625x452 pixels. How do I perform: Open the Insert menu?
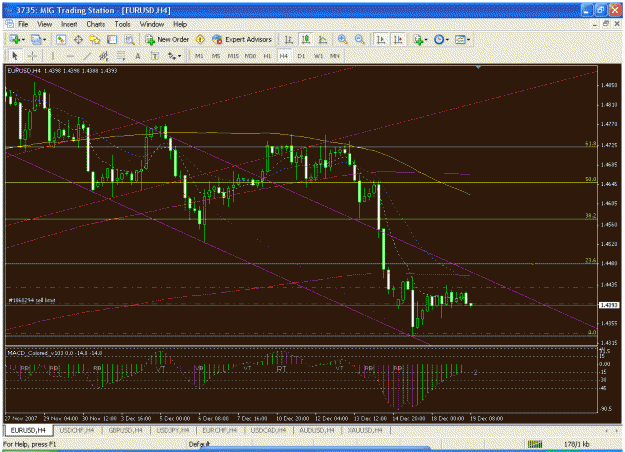(x=69, y=24)
